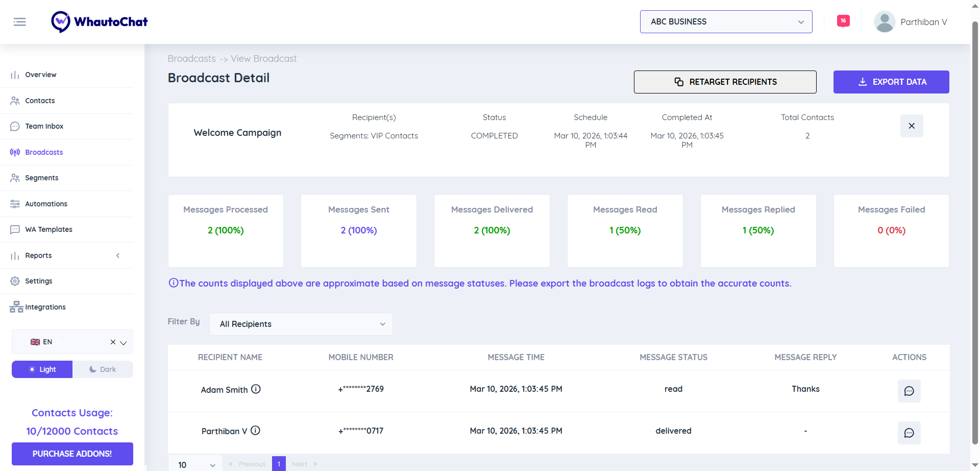
Task: Click the Contacts icon in sidebar
Action: [x=14, y=100]
